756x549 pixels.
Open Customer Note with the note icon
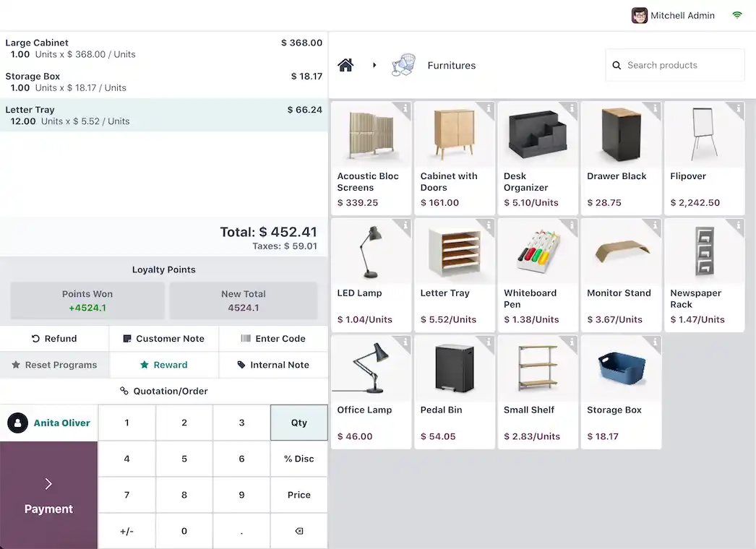129,338
